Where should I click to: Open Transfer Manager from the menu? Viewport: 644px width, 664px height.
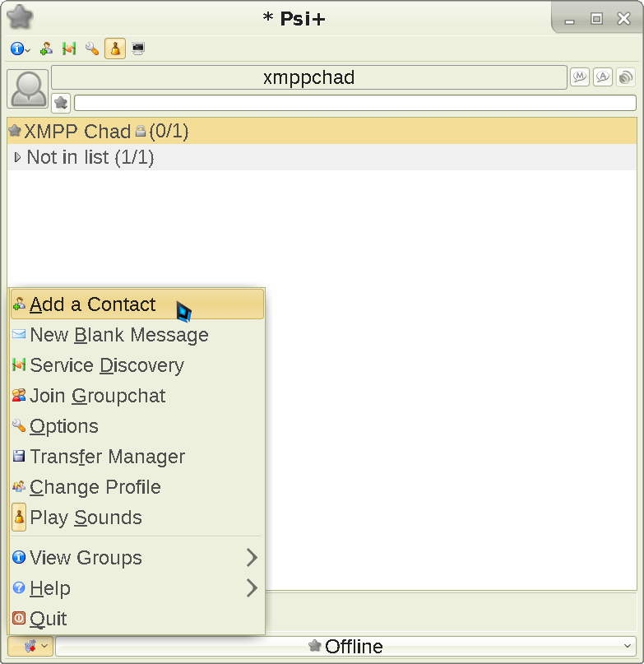(107, 457)
